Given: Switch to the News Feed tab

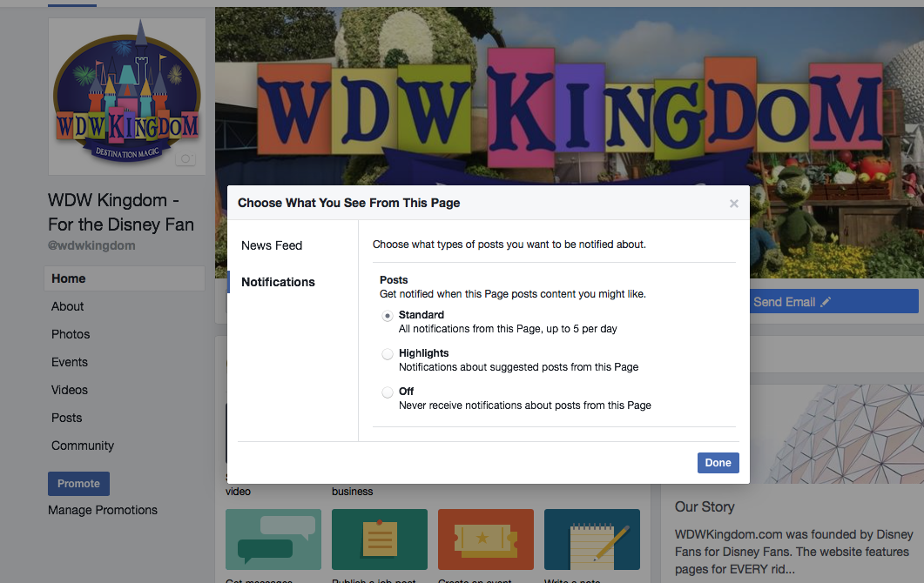Looking at the screenshot, I should coord(272,245).
